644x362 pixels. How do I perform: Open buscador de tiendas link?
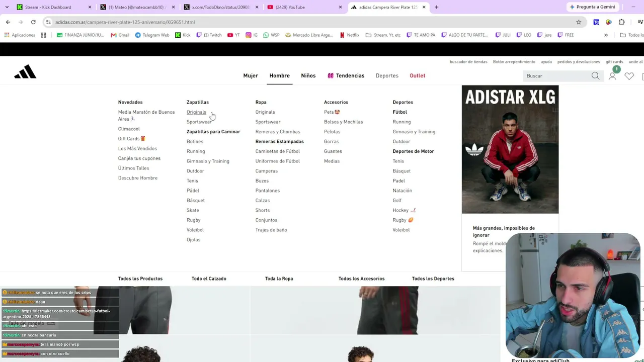tap(468, 62)
